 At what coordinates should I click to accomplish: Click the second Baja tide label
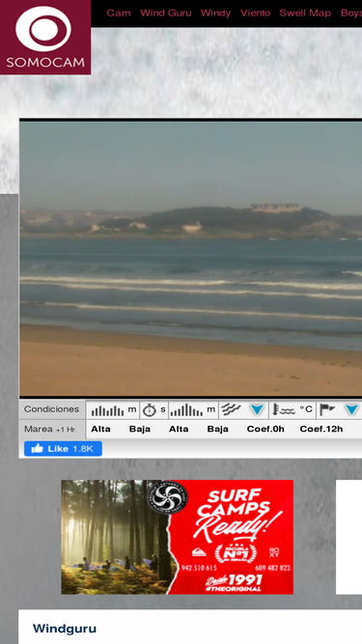pyautogui.click(x=218, y=430)
